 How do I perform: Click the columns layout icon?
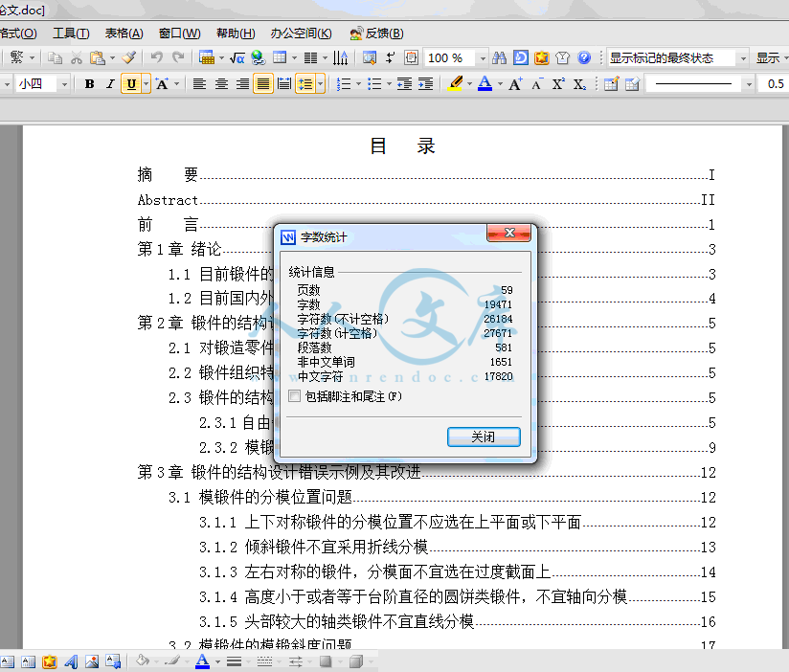310,57
